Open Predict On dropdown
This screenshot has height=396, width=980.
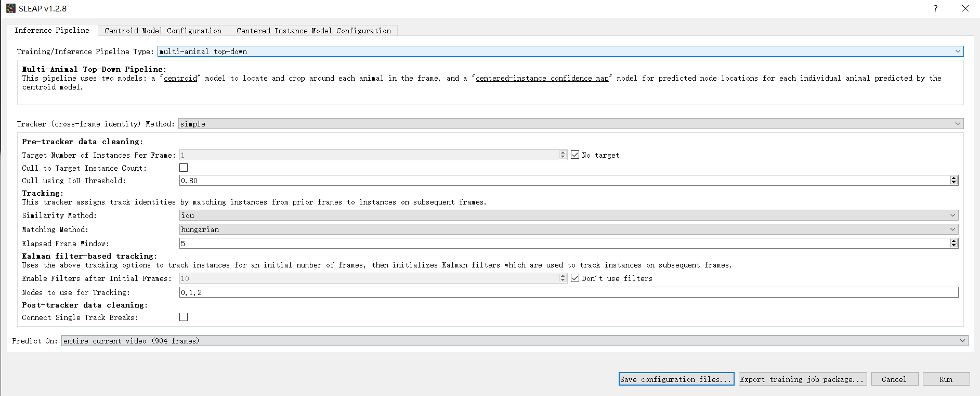pos(515,340)
